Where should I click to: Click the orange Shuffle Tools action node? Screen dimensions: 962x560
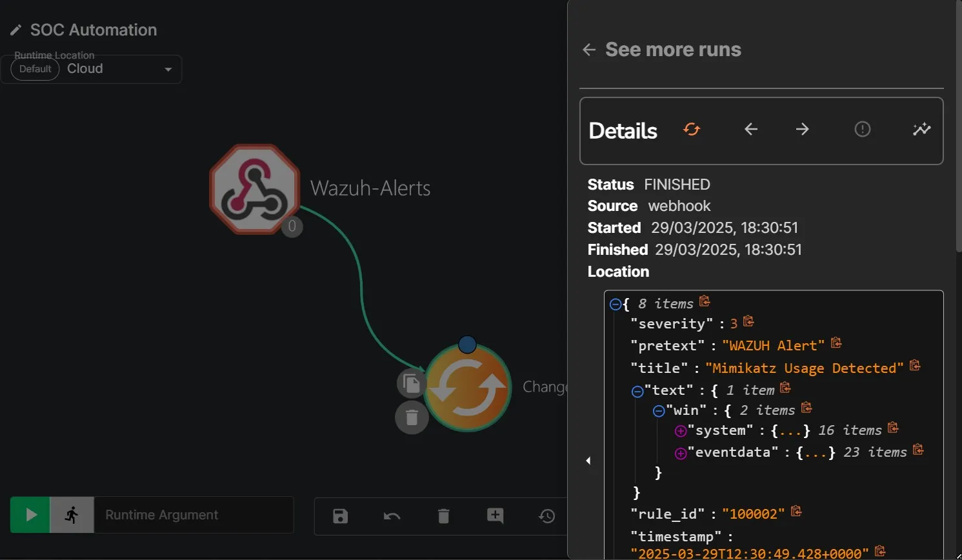tap(467, 388)
